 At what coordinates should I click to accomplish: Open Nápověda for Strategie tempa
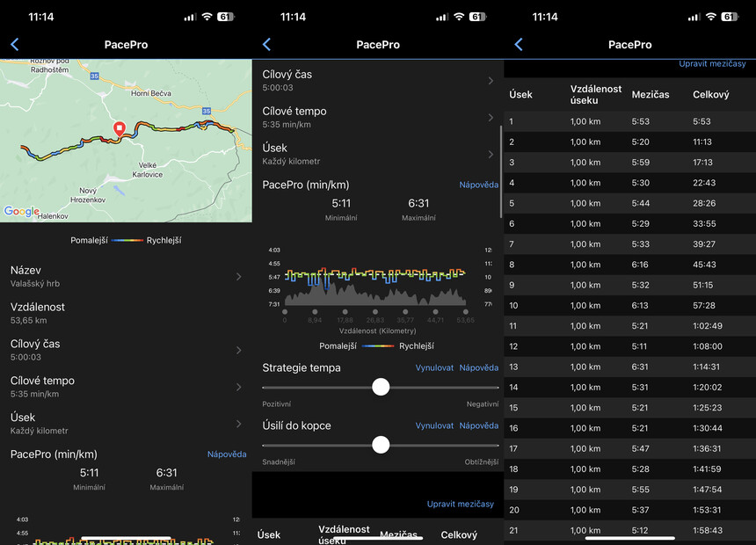click(x=479, y=367)
